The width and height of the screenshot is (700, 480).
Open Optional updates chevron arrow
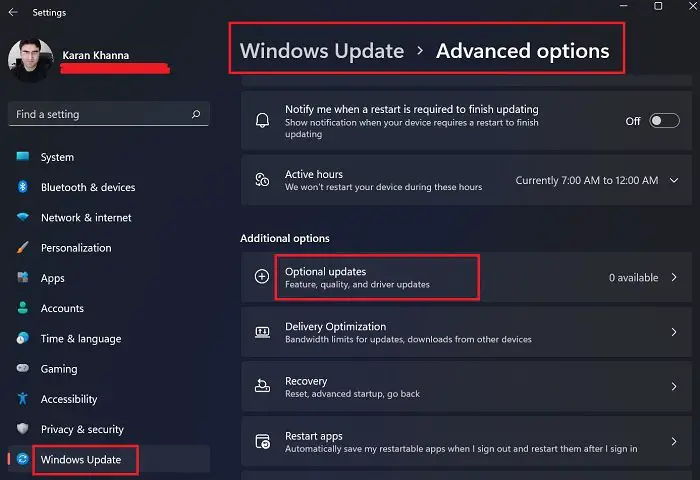(674, 277)
